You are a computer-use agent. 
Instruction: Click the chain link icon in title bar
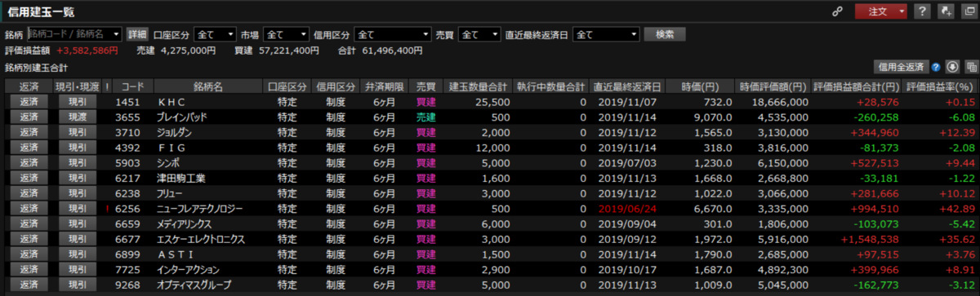(x=836, y=11)
